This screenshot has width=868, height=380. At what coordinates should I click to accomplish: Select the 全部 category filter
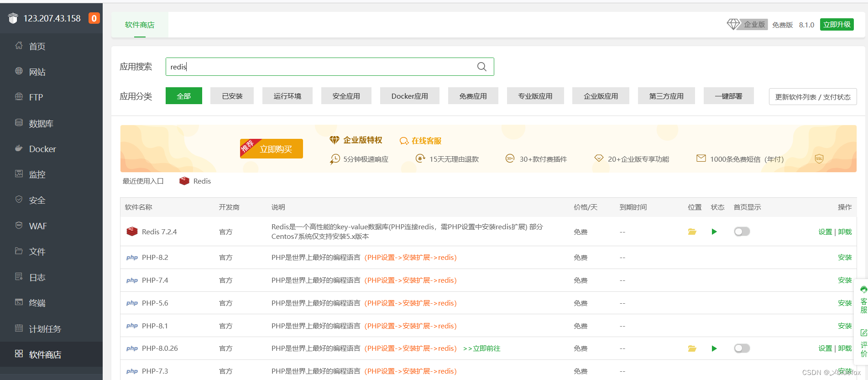pyautogui.click(x=184, y=96)
